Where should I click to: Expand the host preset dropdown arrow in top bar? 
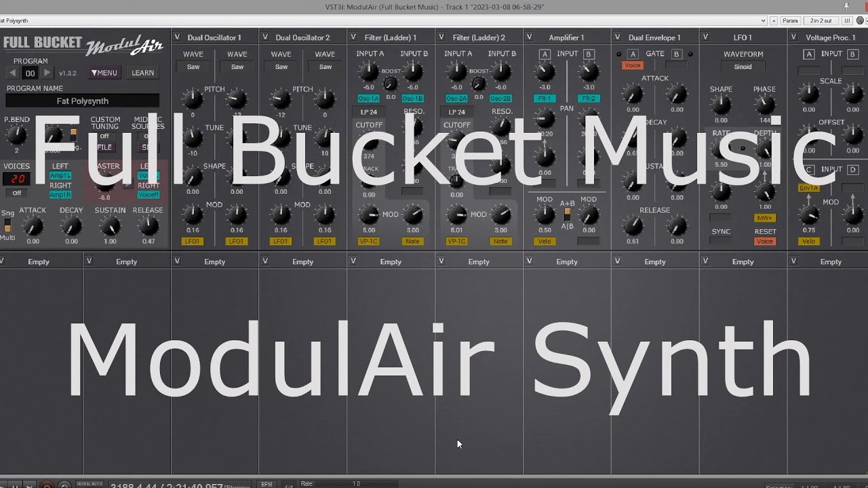pyautogui.click(x=764, y=21)
